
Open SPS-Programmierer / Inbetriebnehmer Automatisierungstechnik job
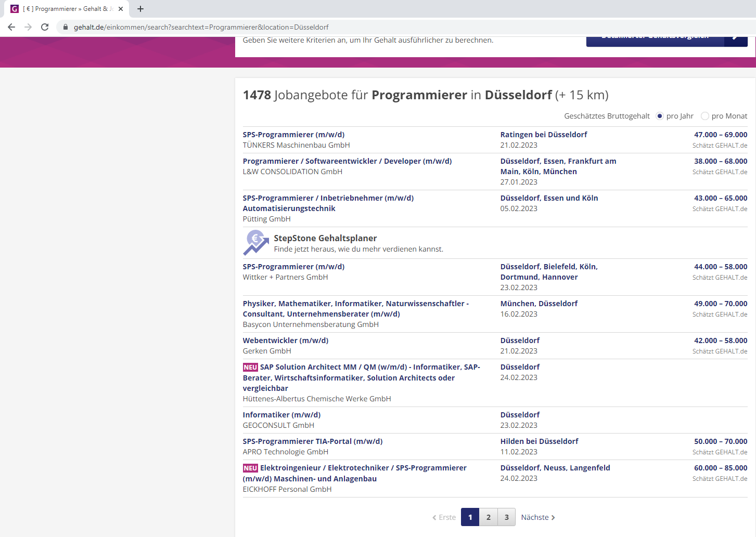pyautogui.click(x=328, y=203)
